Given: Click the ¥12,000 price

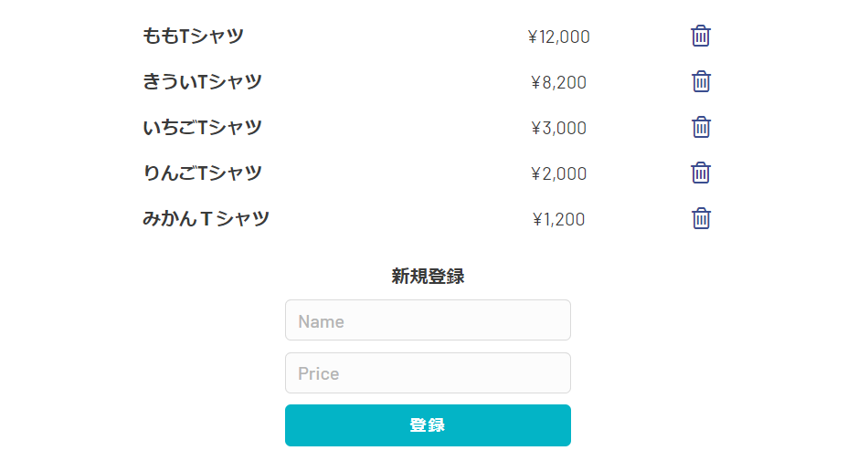Looking at the screenshot, I should 558,37.
